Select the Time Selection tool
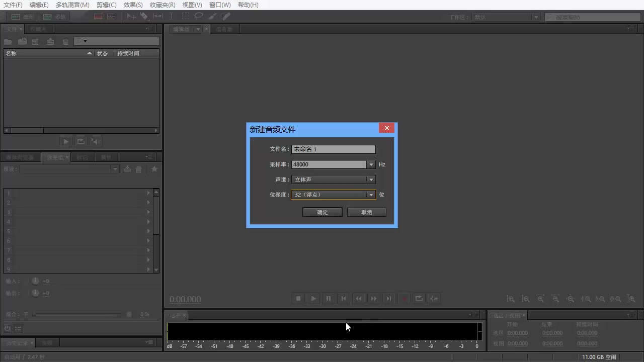The height and width of the screenshot is (362, 644). pos(171,17)
